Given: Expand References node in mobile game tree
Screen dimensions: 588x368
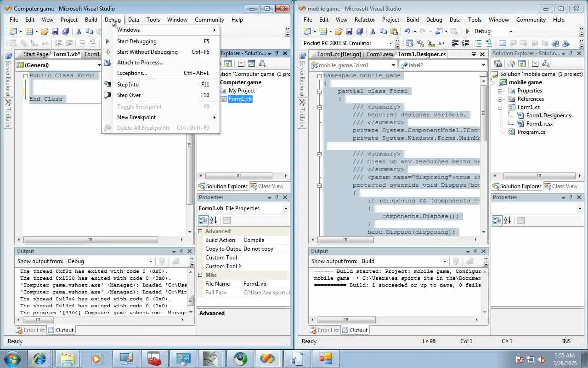Looking at the screenshot, I should coord(500,99).
